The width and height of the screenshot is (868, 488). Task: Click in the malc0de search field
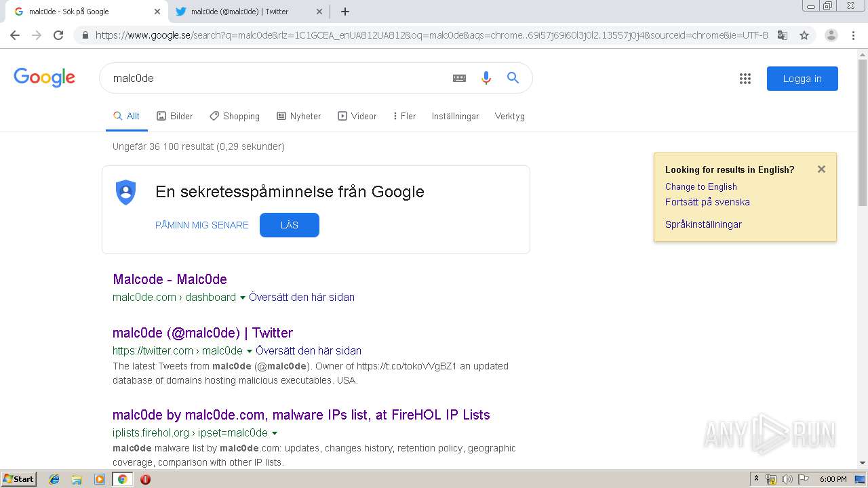[275, 78]
